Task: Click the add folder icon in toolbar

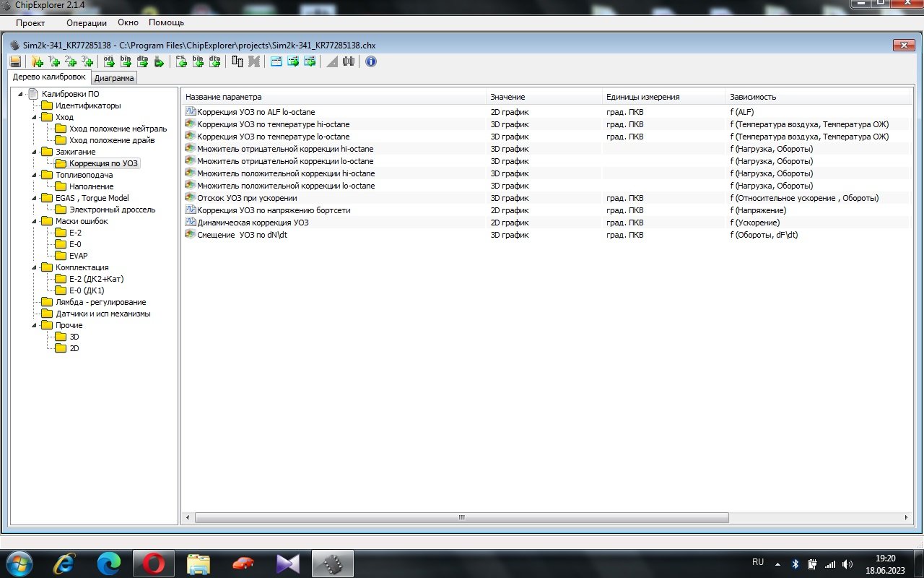Action: click(x=37, y=61)
